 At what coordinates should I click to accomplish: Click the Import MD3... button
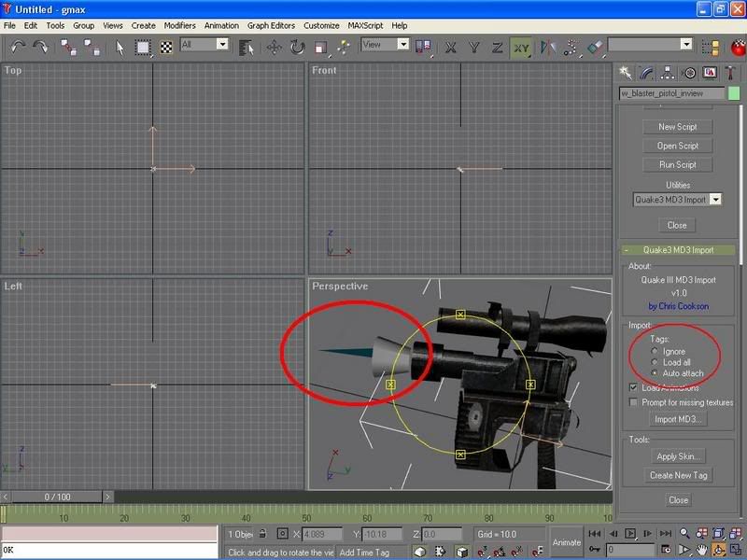coord(678,419)
